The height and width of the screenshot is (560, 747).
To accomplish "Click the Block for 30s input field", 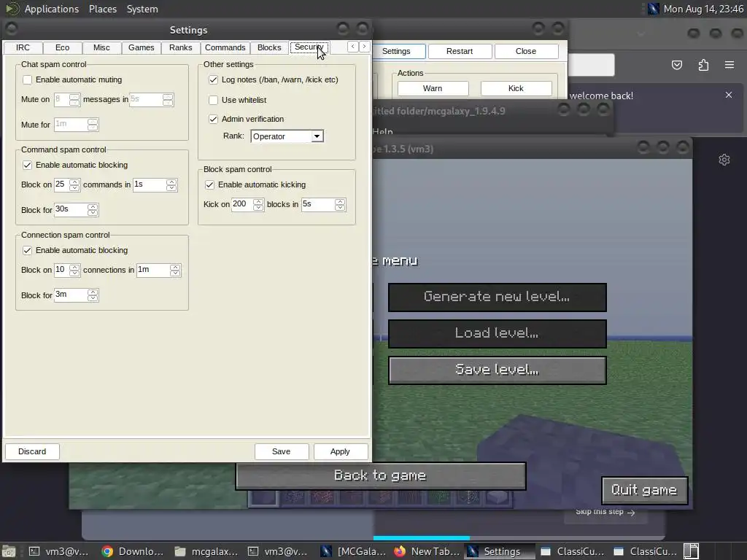I will coord(71,209).
